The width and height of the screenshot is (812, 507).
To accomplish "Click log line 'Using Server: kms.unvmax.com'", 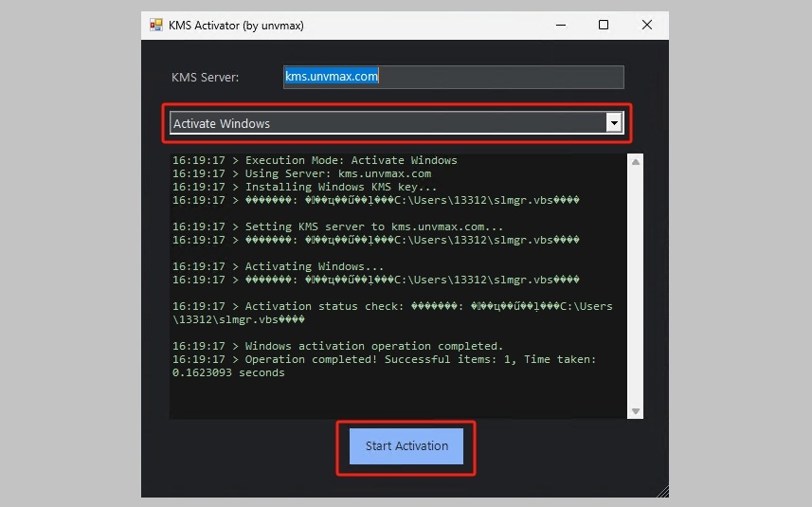I will pos(302,174).
